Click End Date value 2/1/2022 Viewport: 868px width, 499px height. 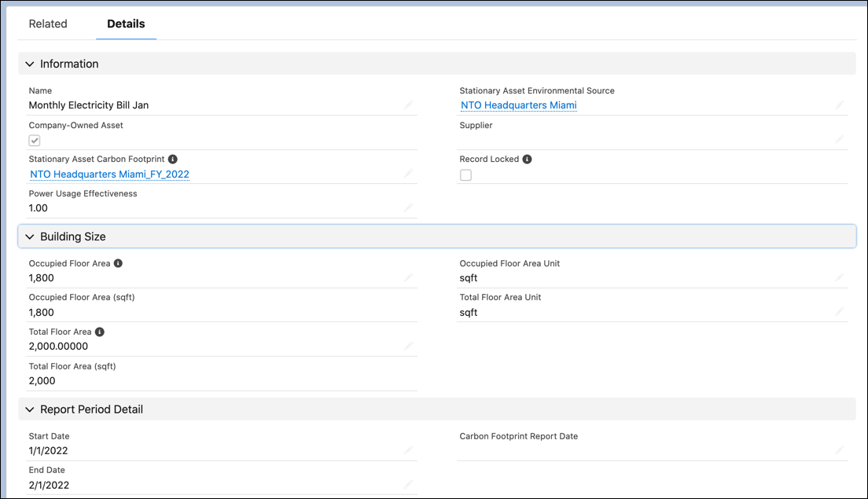(x=49, y=485)
